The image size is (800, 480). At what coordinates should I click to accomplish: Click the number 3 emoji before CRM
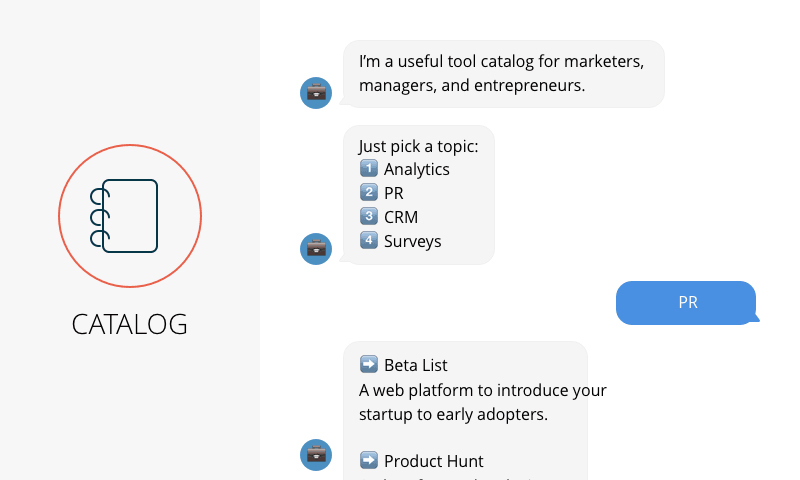tap(368, 217)
